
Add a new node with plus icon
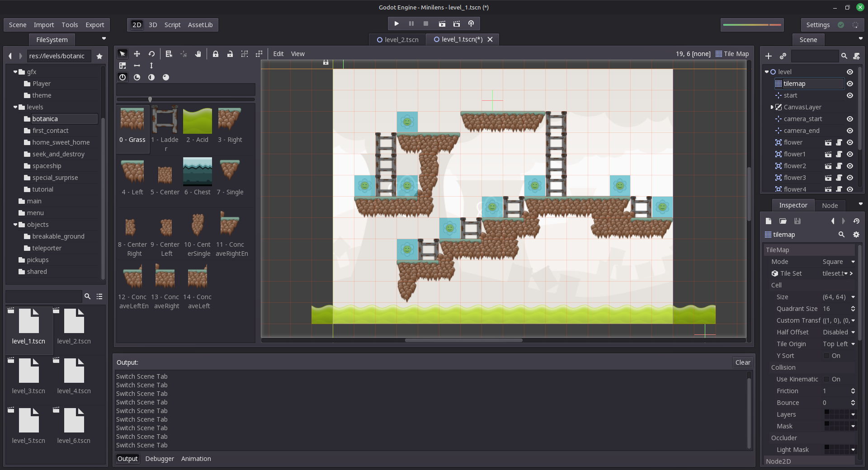coord(769,56)
